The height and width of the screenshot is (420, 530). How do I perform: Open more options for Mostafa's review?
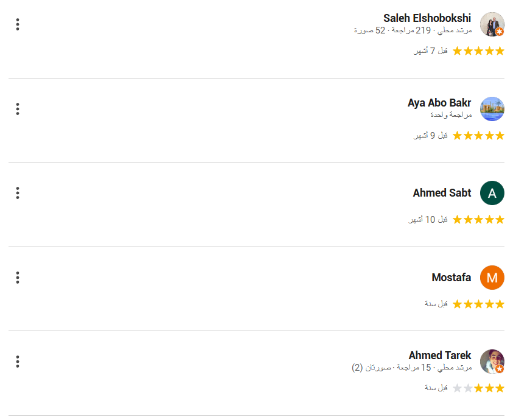pos(18,278)
